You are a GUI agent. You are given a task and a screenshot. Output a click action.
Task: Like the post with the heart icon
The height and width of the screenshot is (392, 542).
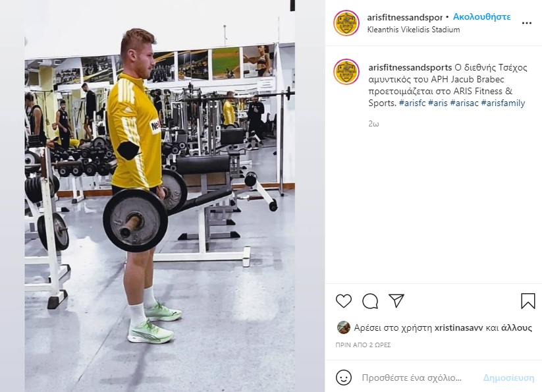(x=344, y=301)
